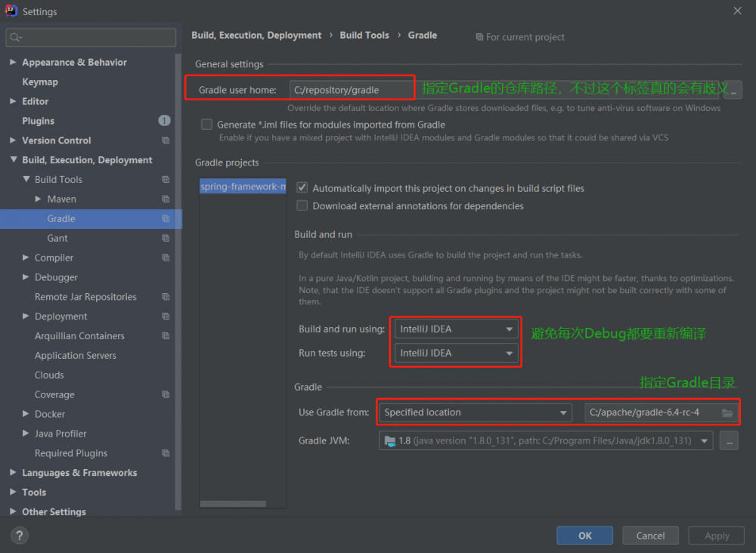This screenshot has height=553, width=756.
Task: Click project-level settings icon beside Version Control
Action: [x=165, y=140]
